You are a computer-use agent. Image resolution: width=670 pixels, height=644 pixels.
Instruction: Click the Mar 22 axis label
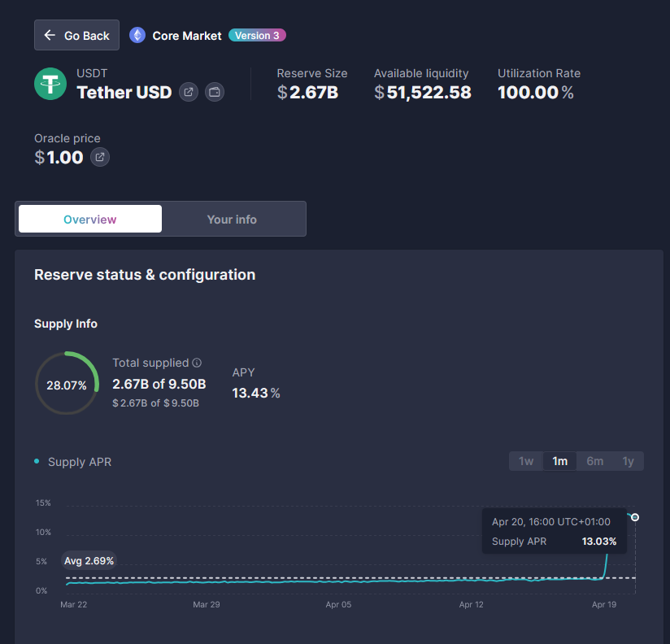click(73, 605)
